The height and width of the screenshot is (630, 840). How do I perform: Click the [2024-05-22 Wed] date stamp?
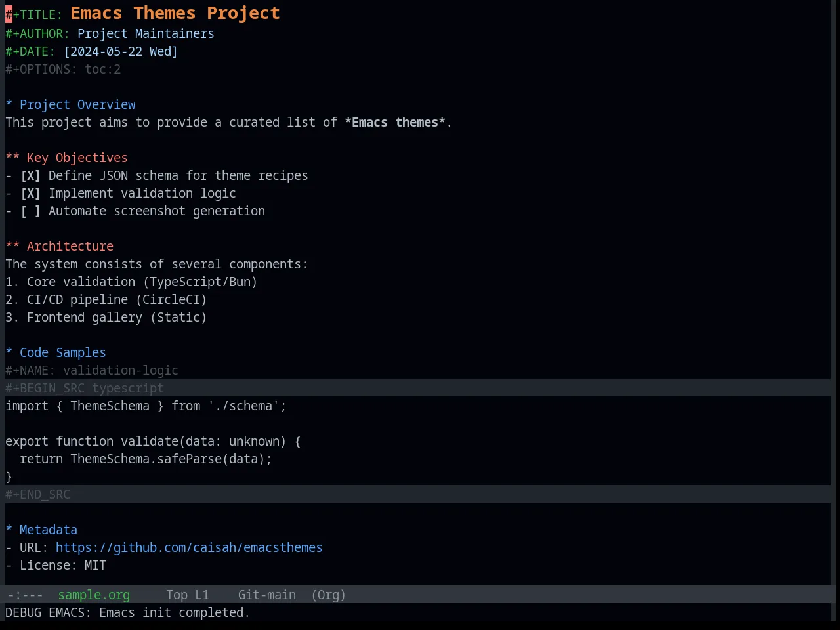121,52
